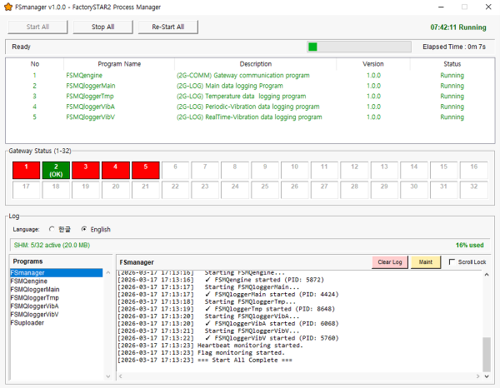Click Running status of FSMQengine row
This screenshot has width=500, height=388.
[452, 75]
